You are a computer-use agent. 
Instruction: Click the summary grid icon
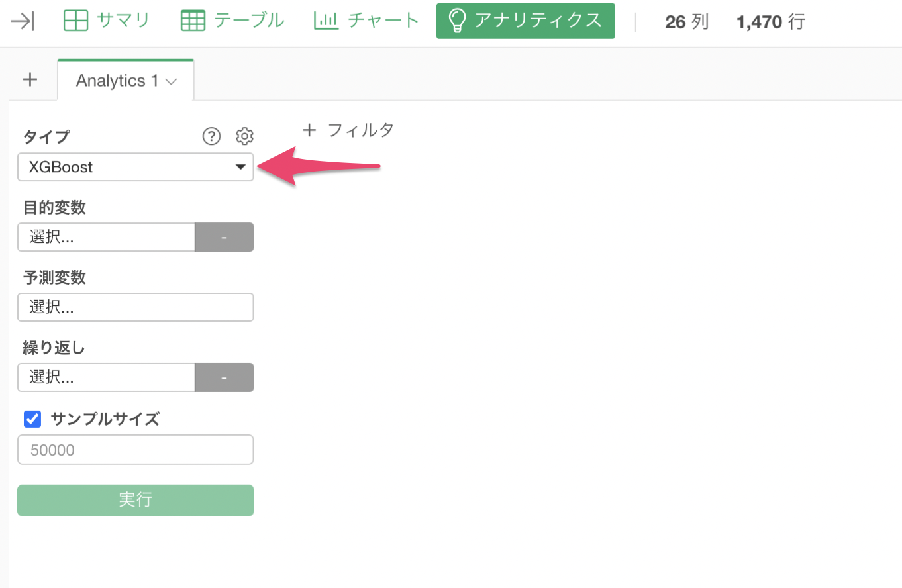pyautogui.click(x=75, y=21)
